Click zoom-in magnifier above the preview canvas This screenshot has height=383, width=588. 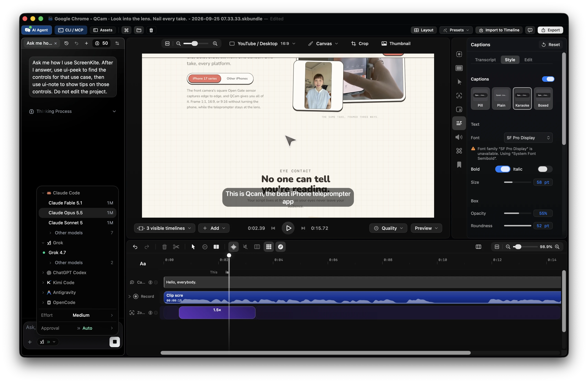(x=215, y=43)
